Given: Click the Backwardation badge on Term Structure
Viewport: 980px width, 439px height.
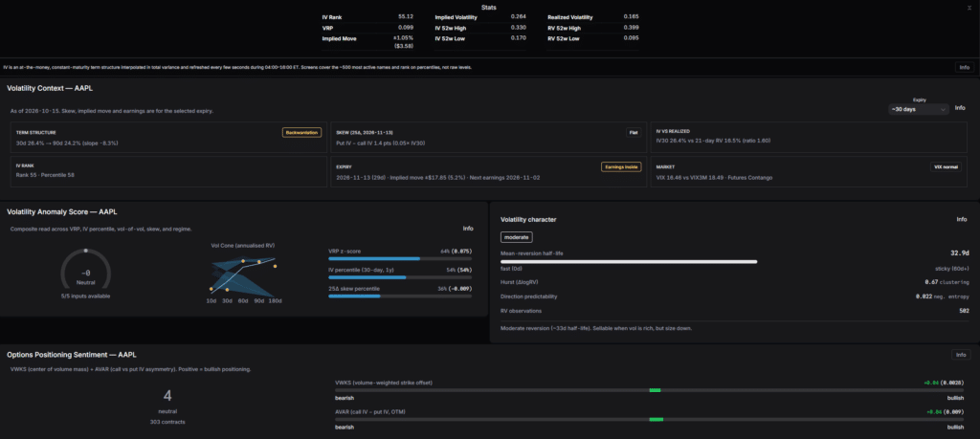Looking at the screenshot, I should [301, 132].
